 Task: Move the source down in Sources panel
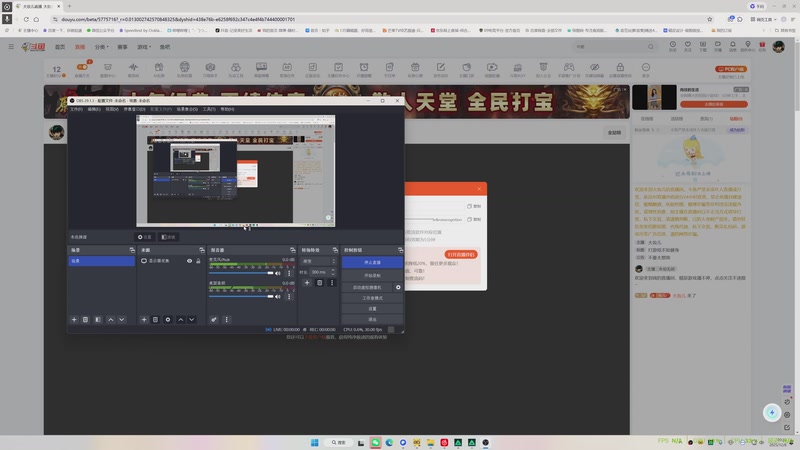click(191, 319)
